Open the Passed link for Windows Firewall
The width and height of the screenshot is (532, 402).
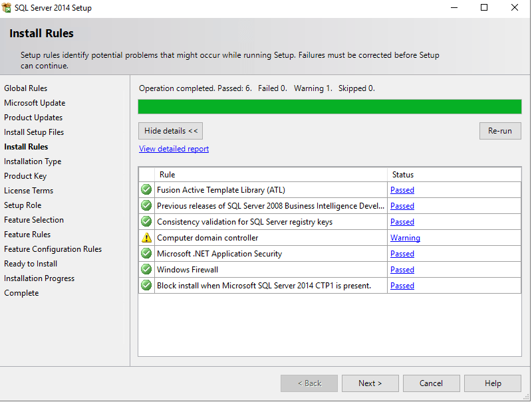click(402, 270)
